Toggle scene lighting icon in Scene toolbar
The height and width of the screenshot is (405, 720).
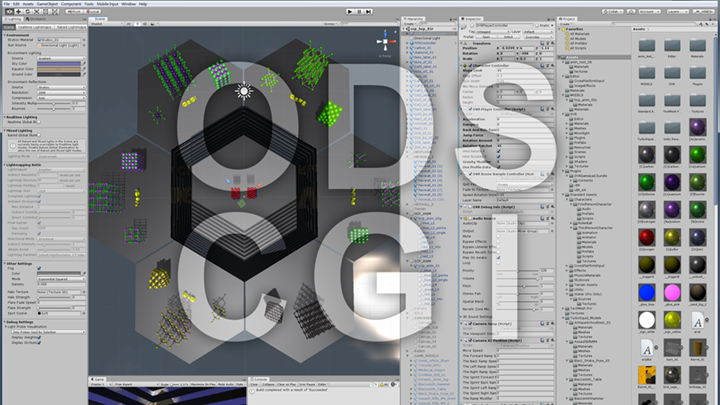pyautogui.click(x=137, y=24)
